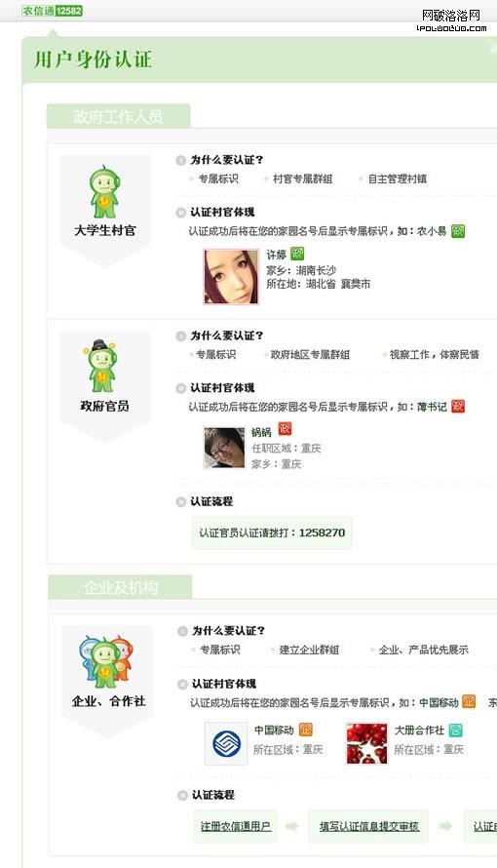
Task: Click 大册合作社 pomegranate thumbnail
Action: 366,743
